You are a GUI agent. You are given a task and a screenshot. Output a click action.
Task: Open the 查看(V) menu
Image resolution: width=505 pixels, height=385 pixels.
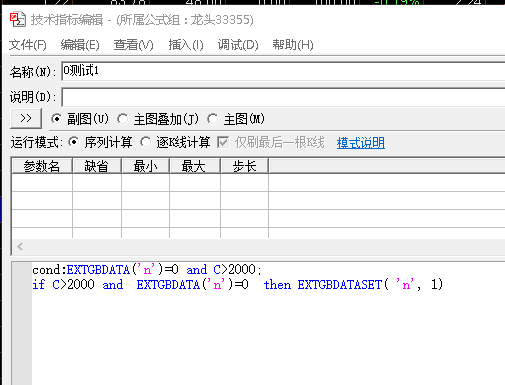click(133, 45)
